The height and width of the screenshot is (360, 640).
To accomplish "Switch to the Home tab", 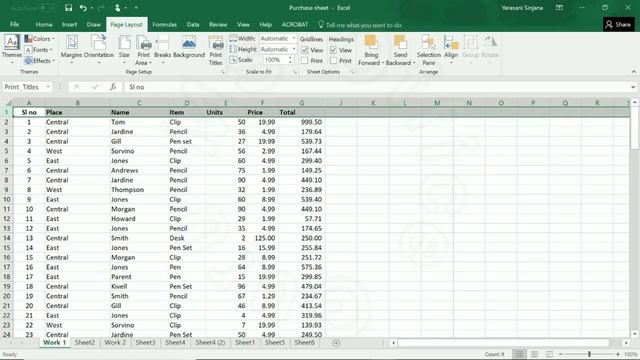I will pos(44,24).
